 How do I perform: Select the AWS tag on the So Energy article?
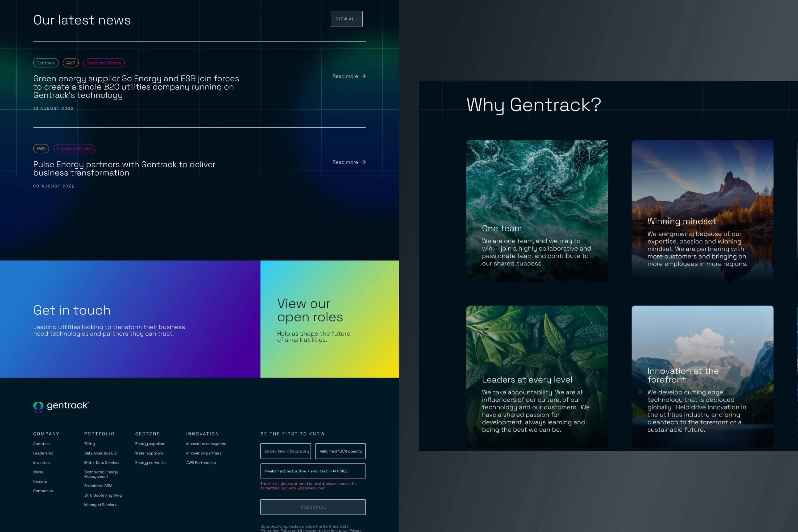70,63
